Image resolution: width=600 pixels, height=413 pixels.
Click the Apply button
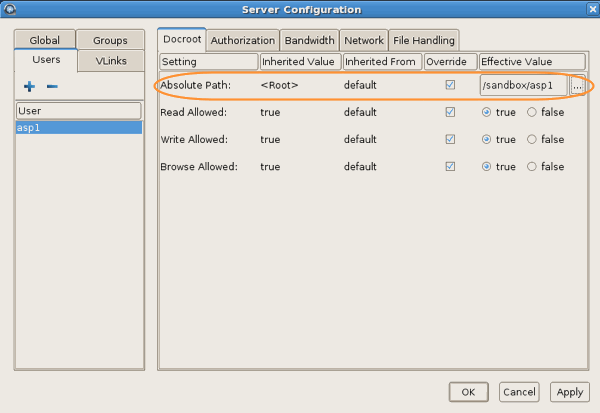pos(570,392)
